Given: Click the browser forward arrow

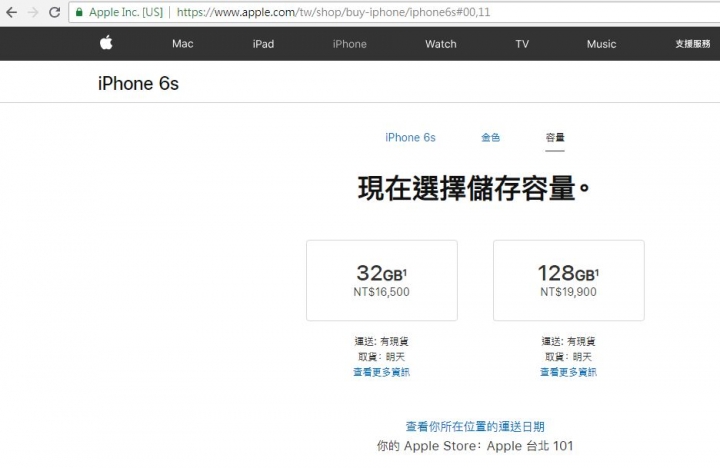Looking at the screenshot, I should pyautogui.click(x=33, y=12).
